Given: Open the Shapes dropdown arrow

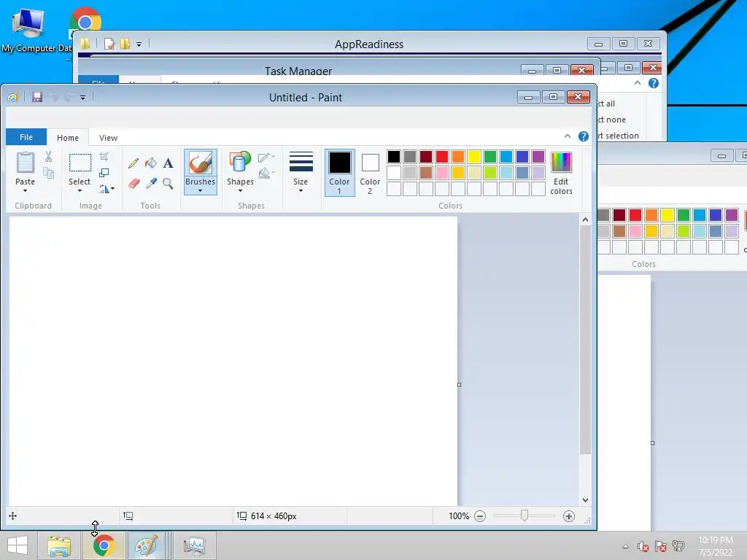Looking at the screenshot, I should coord(240,191).
